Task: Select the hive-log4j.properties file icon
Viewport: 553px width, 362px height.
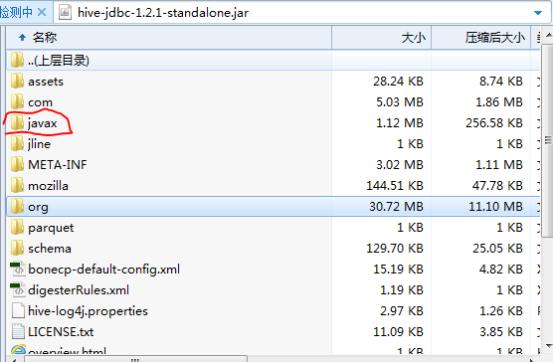Action: coord(18,311)
